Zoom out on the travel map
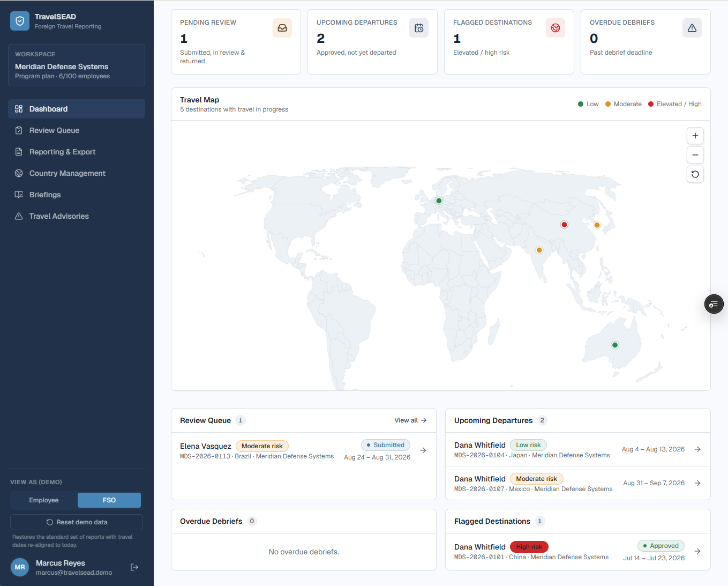The width and height of the screenshot is (728, 586). point(695,155)
